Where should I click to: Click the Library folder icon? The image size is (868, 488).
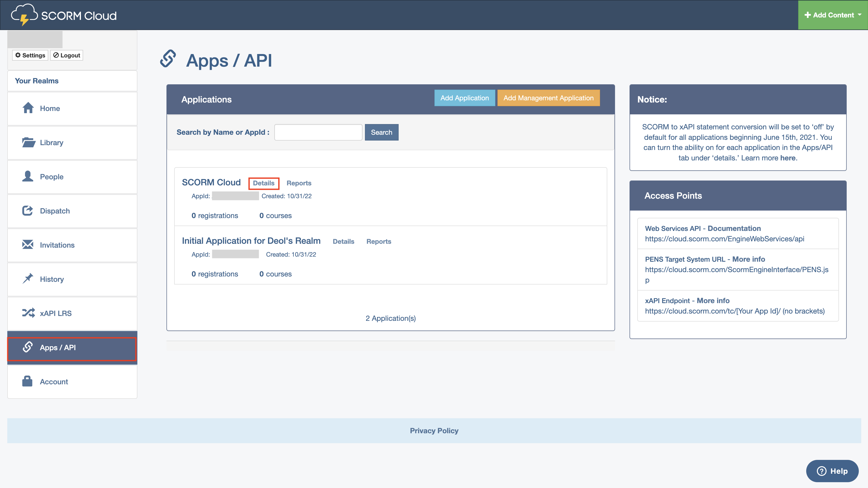[x=29, y=142]
